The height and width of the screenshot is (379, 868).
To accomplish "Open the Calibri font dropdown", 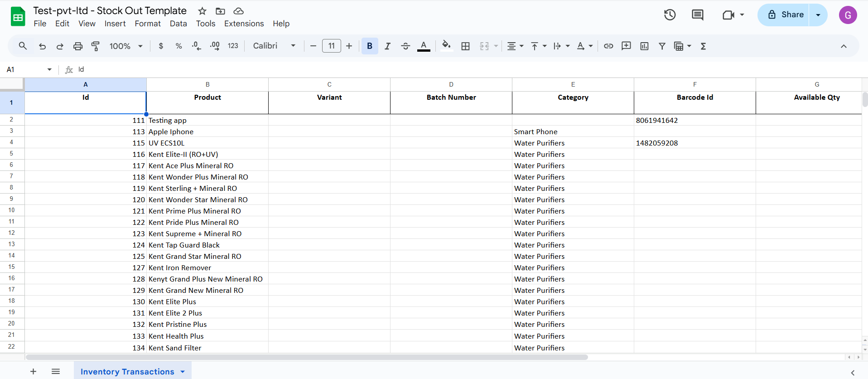I will (274, 46).
